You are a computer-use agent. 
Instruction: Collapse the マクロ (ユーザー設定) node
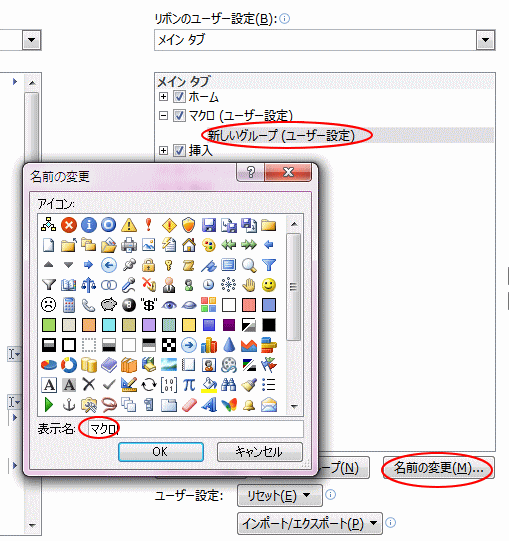tap(163, 115)
